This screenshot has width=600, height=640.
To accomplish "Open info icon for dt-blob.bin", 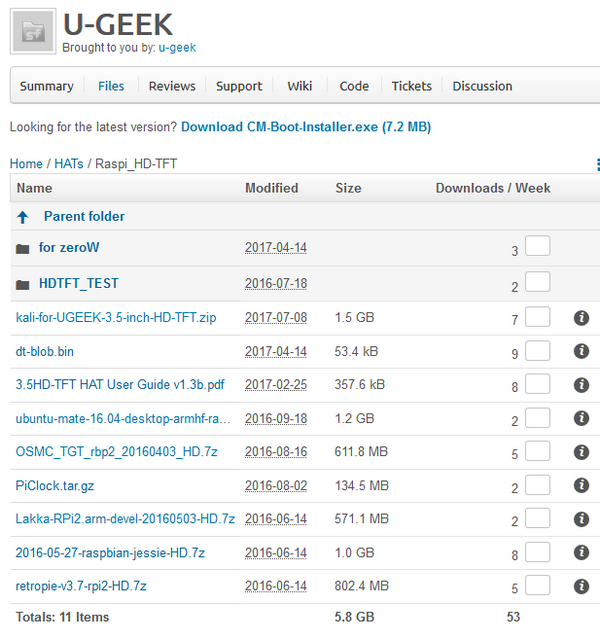I will (x=581, y=351).
